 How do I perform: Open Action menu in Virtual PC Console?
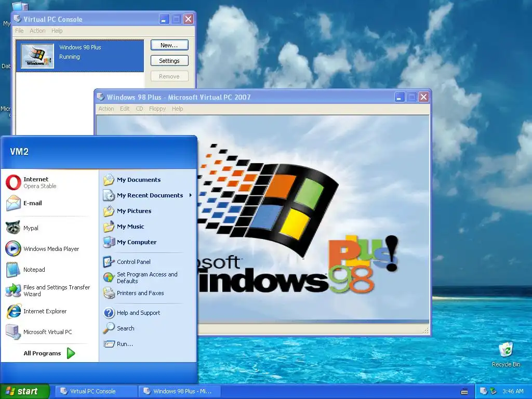pyautogui.click(x=37, y=31)
